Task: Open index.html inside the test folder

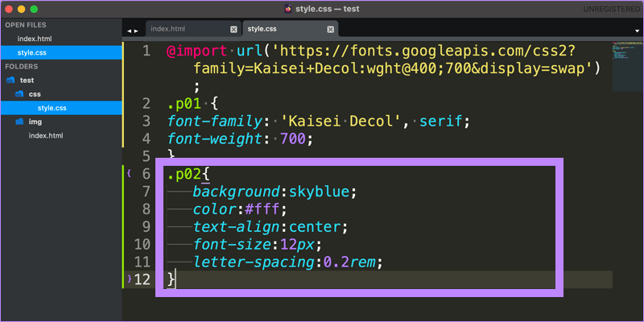Action: click(x=45, y=135)
